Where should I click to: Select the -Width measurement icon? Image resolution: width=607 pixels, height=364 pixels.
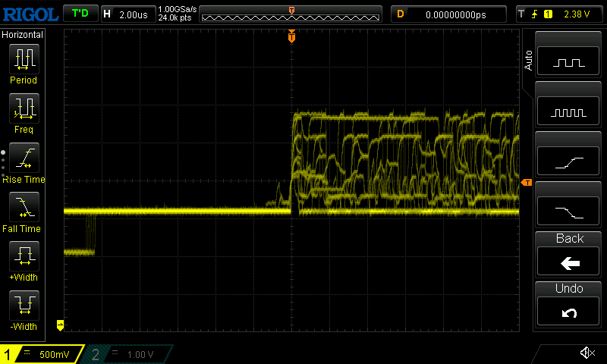(24, 309)
